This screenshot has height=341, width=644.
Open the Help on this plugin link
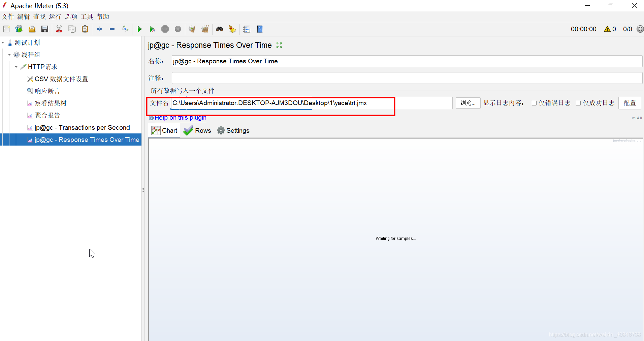181,118
